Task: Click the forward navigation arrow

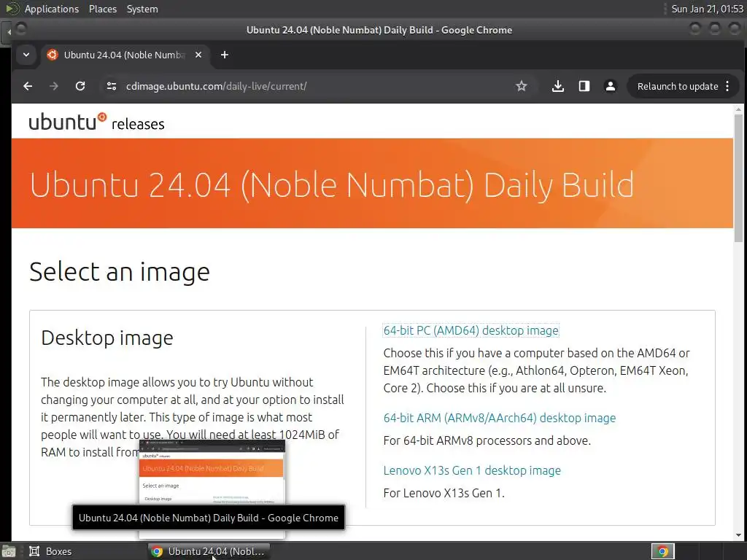Action: coord(54,86)
